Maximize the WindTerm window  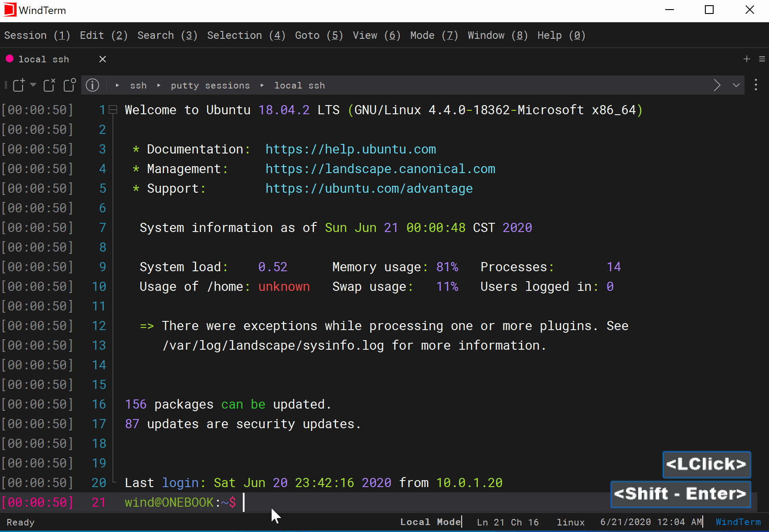pos(709,10)
